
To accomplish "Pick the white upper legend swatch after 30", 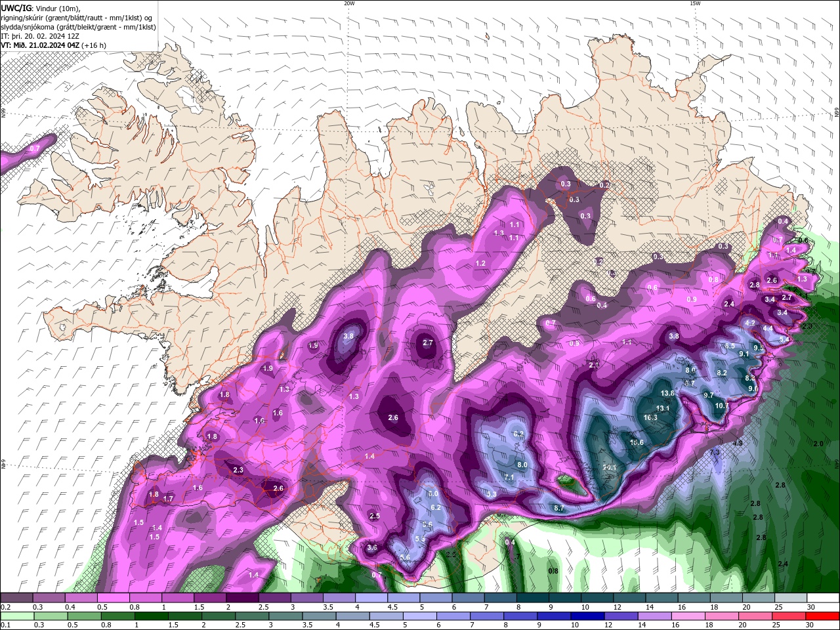I will point(823,598).
